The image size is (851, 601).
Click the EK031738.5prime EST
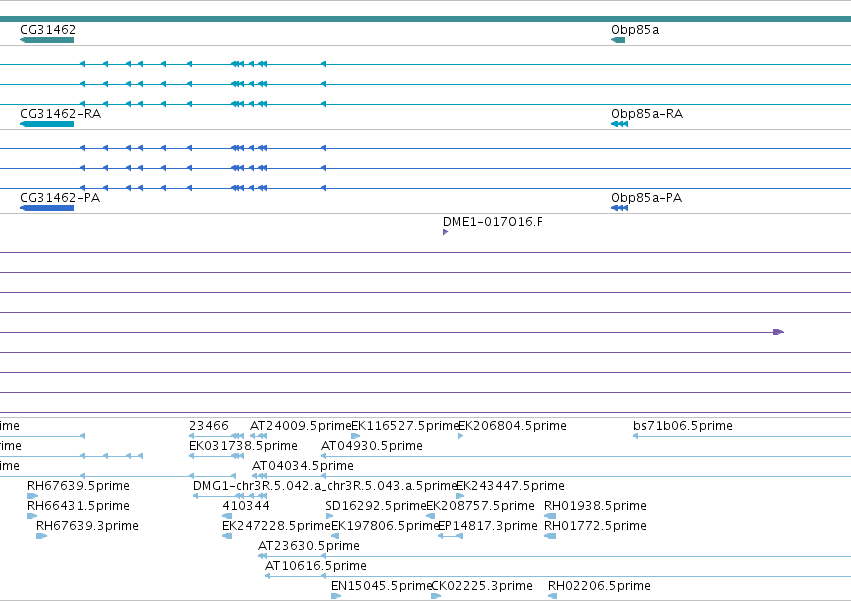(216, 456)
